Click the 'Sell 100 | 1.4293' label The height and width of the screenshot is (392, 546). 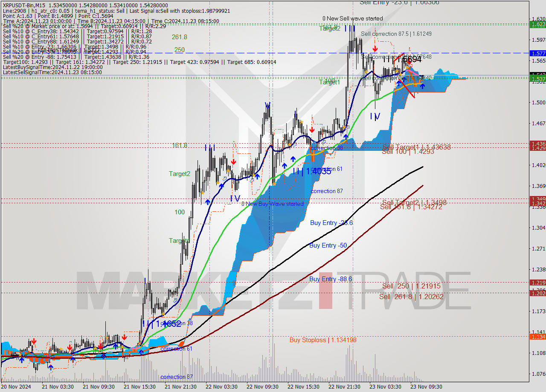click(x=408, y=151)
